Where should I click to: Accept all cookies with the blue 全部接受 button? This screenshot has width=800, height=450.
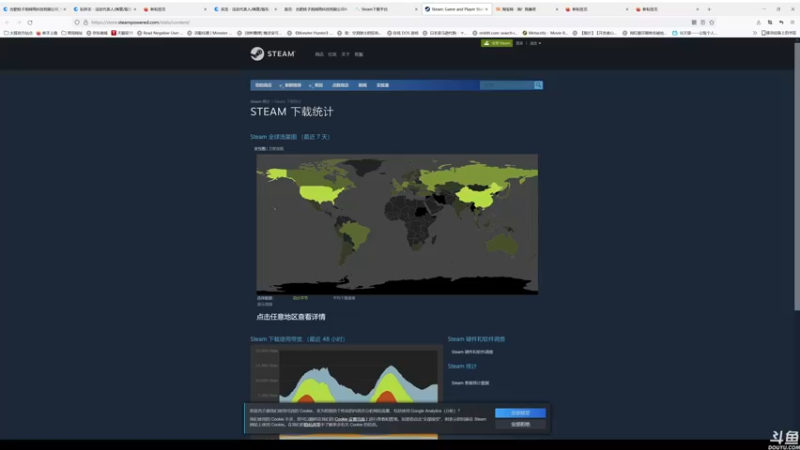(520, 413)
